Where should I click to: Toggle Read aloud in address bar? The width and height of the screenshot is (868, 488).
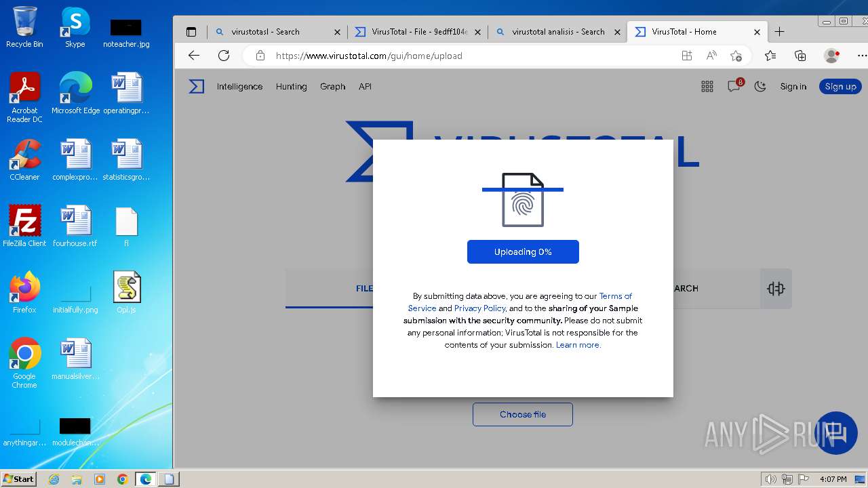[711, 56]
